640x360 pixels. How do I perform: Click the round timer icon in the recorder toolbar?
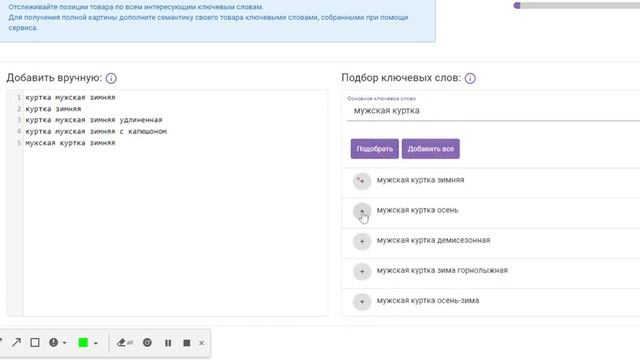click(147, 342)
